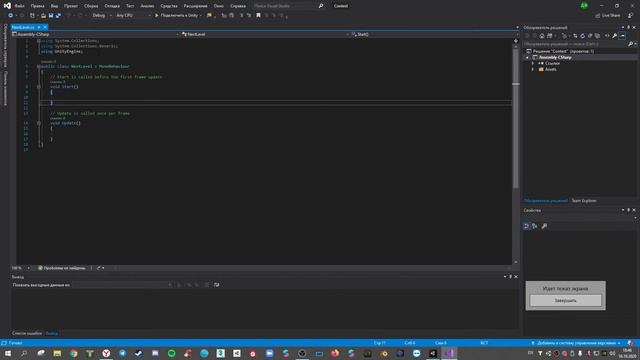Click the navigate backward toolbar icon

pyautogui.click(x=11, y=16)
